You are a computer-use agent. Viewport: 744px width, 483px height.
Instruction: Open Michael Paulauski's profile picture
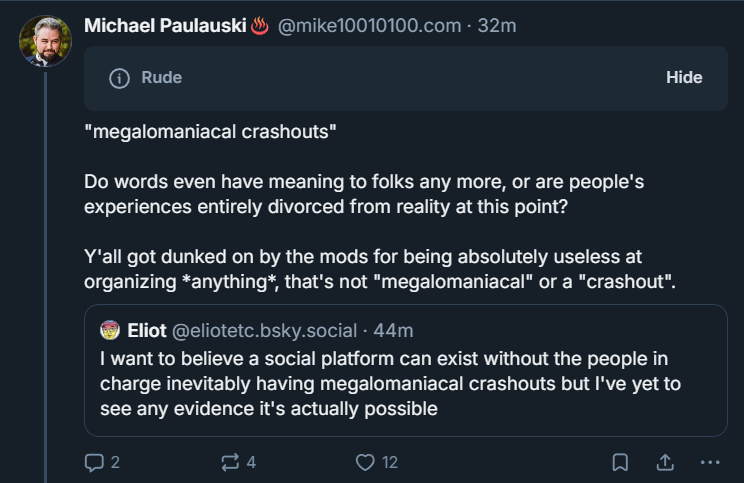[45, 42]
